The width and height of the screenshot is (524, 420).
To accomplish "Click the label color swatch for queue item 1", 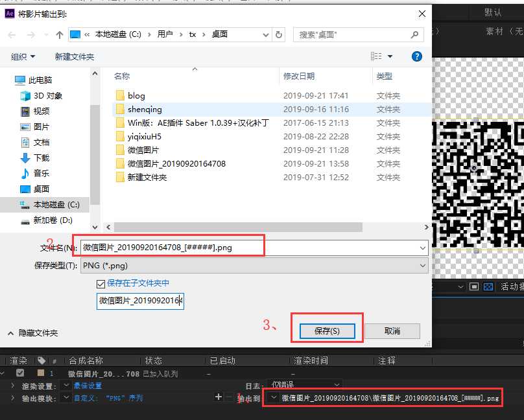I will (41, 373).
